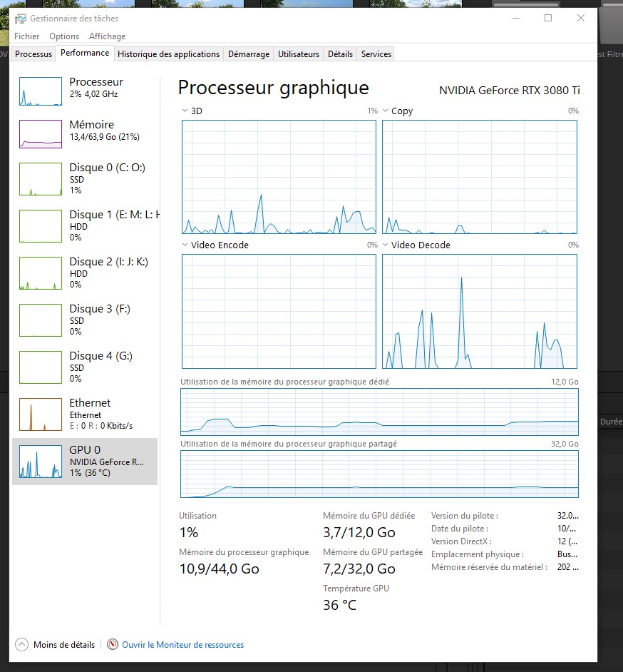
Task: Switch to the Détails tab
Action: tap(340, 54)
